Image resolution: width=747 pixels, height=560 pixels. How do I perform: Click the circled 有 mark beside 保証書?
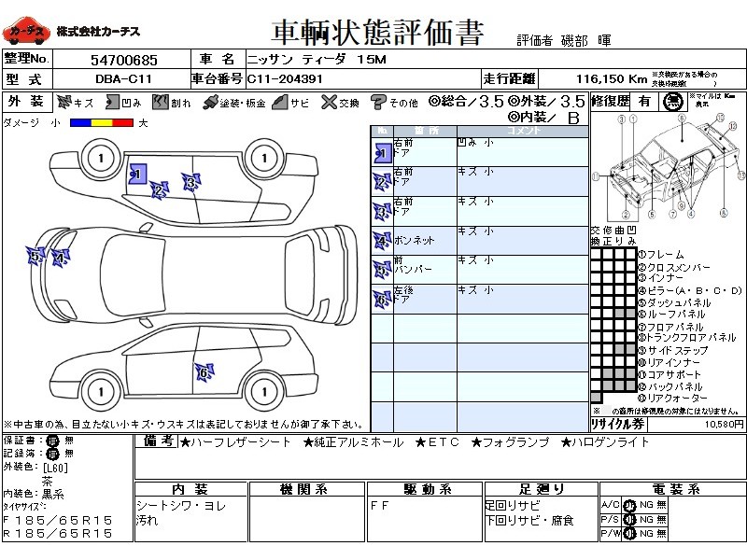(x=52, y=441)
